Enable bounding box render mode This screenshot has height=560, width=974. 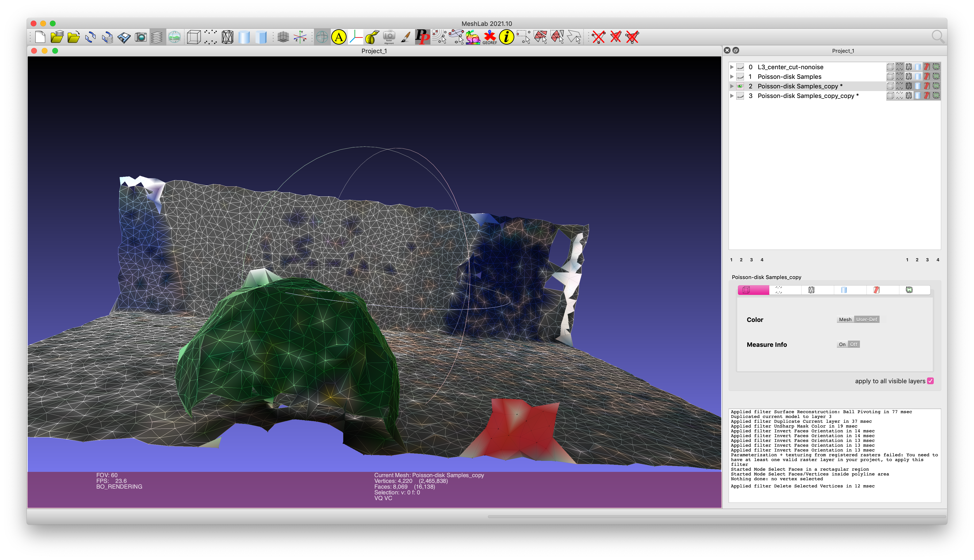click(194, 37)
